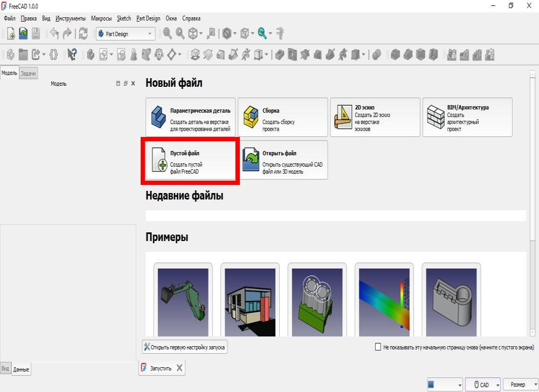Click the measure caliper icon
This screenshot has width=539, height=392.
(280, 33)
